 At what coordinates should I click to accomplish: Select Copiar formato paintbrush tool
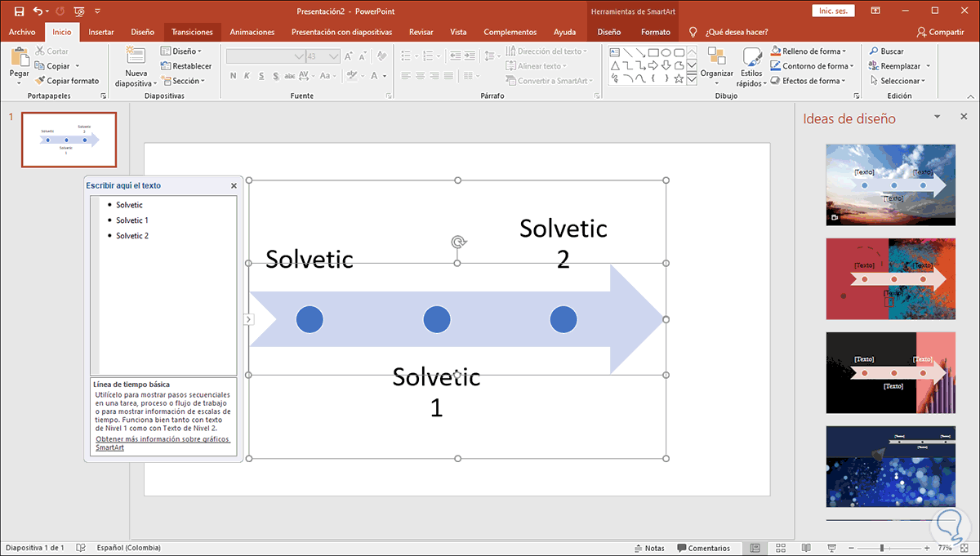pos(67,81)
